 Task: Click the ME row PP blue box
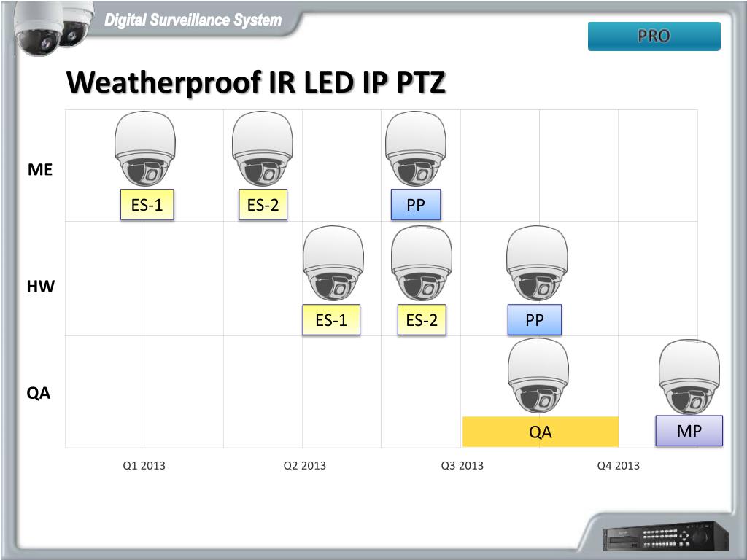[416, 205]
